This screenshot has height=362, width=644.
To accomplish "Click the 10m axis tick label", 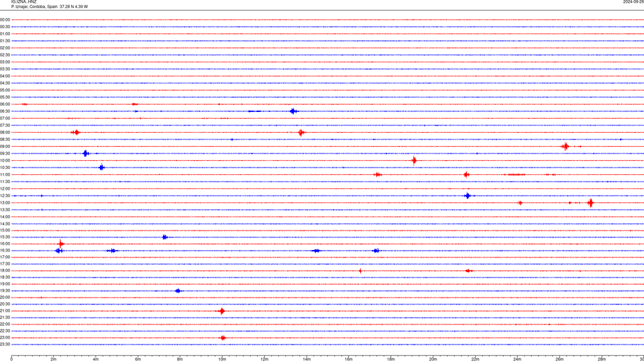I will (222, 359).
